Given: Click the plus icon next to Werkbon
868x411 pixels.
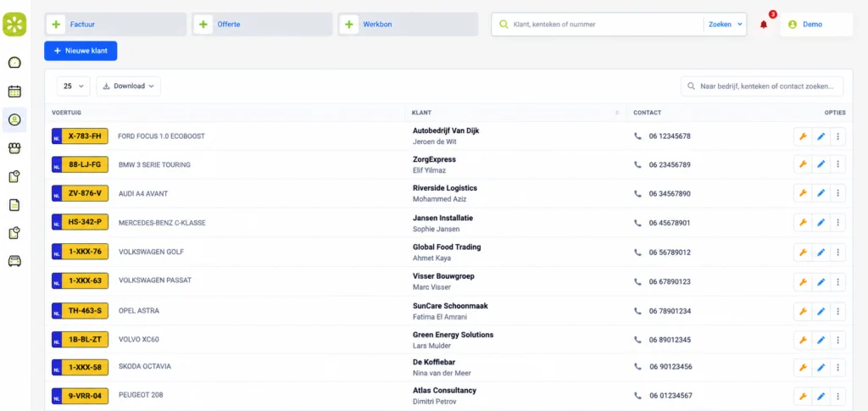Looking at the screenshot, I should point(348,25).
